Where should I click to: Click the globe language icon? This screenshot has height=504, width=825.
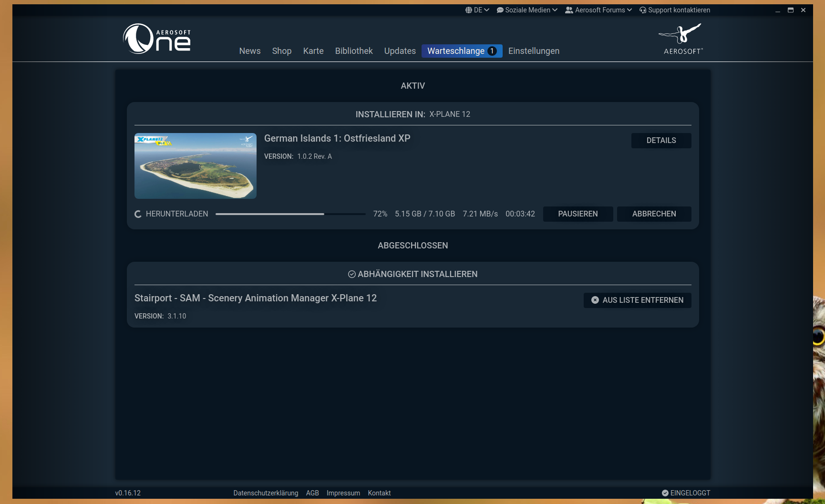point(468,10)
